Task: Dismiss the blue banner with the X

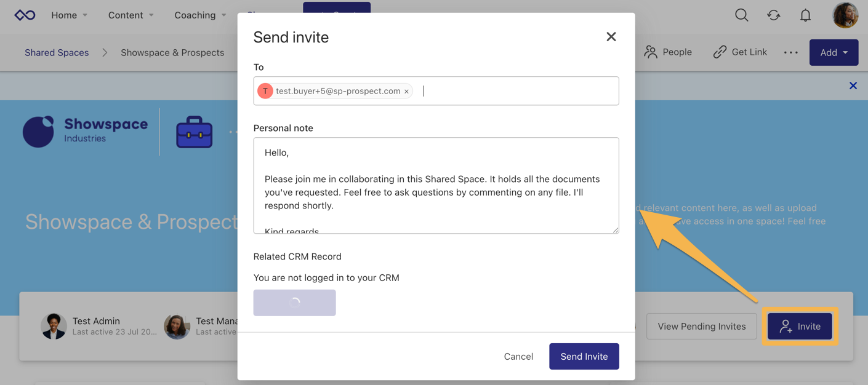Action: pos(853,85)
